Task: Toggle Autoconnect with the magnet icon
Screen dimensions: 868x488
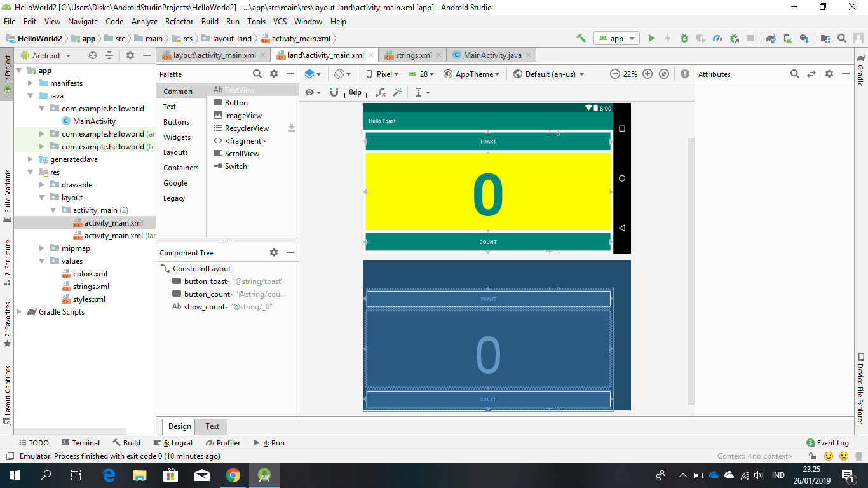Action: coord(334,92)
